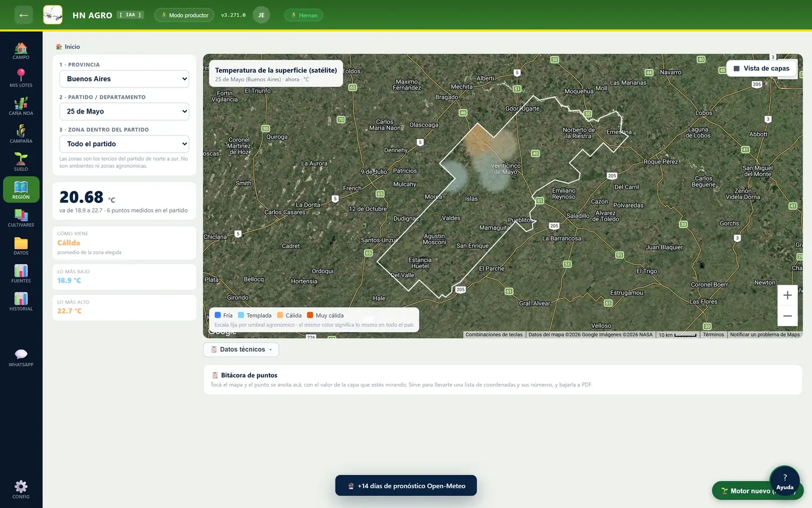812x508 pixels.
Task: Open the Campaña sidebar section
Action: coord(21,134)
